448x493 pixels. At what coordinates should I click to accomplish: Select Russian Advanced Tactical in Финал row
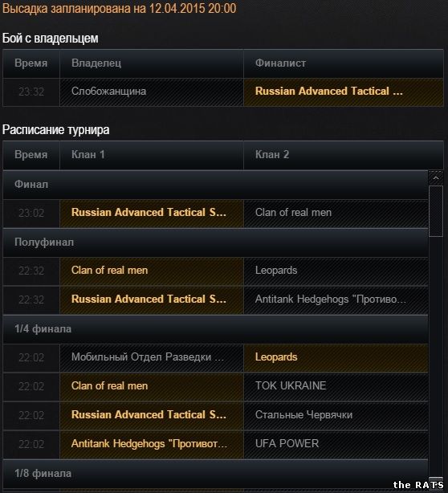(152, 213)
